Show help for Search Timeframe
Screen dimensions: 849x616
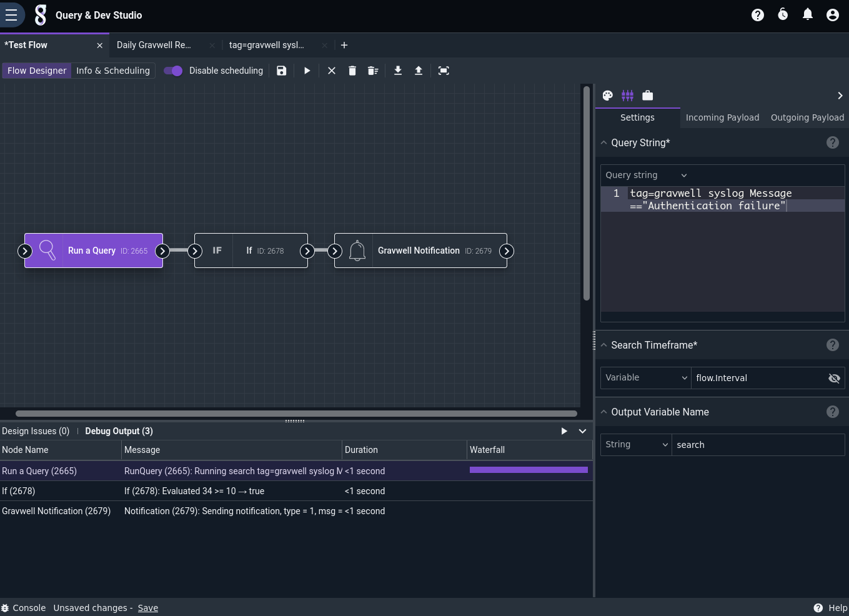pyautogui.click(x=833, y=345)
